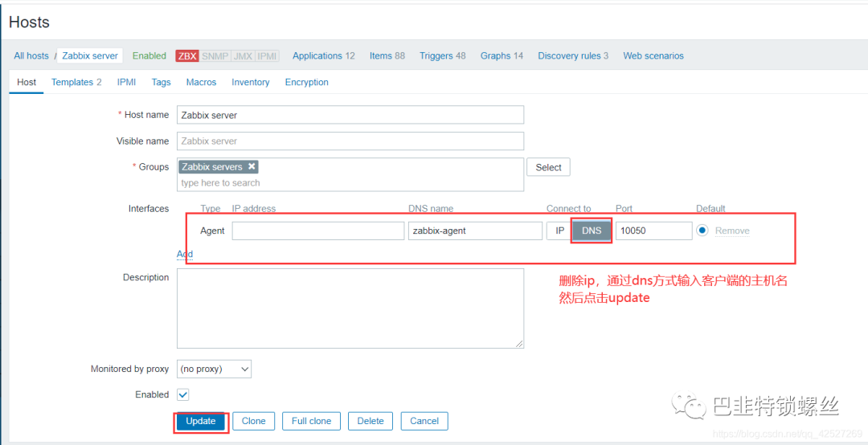Open Items 88 link
The height and width of the screenshot is (445, 868).
[x=387, y=56]
